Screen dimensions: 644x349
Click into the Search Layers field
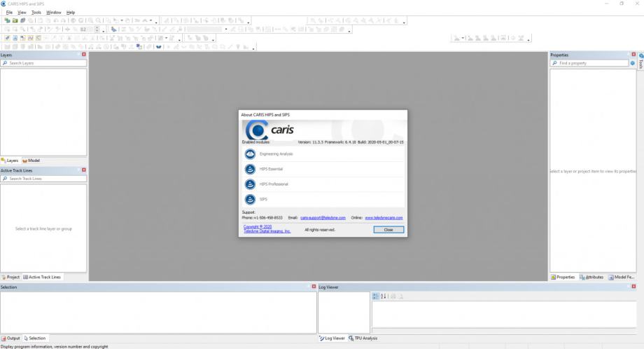coord(43,63)
